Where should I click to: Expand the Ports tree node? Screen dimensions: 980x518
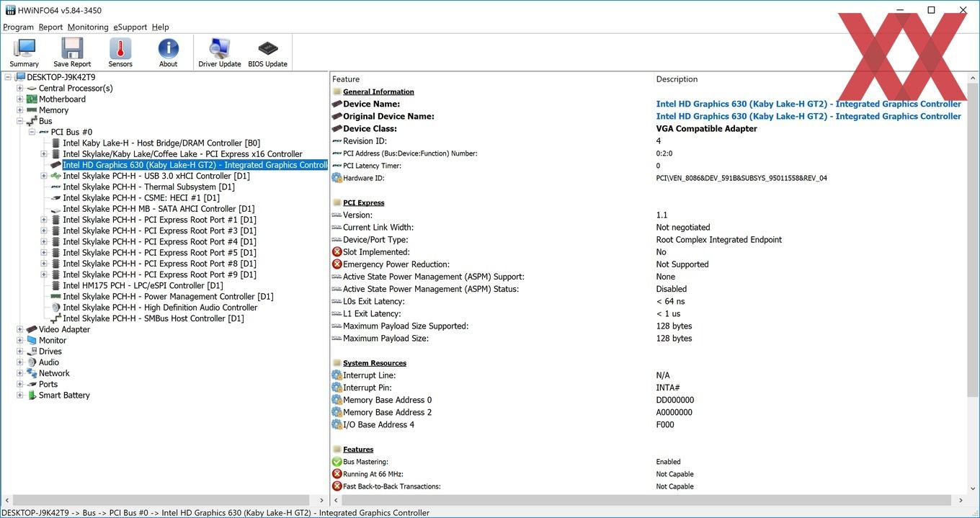(x=20, y=384)
